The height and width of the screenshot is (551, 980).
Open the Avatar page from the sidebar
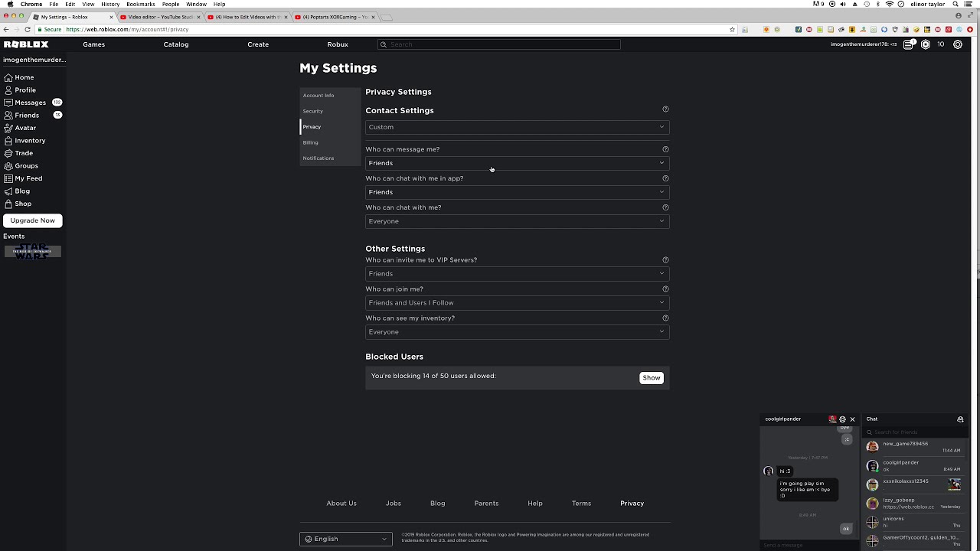coord(25,128)
